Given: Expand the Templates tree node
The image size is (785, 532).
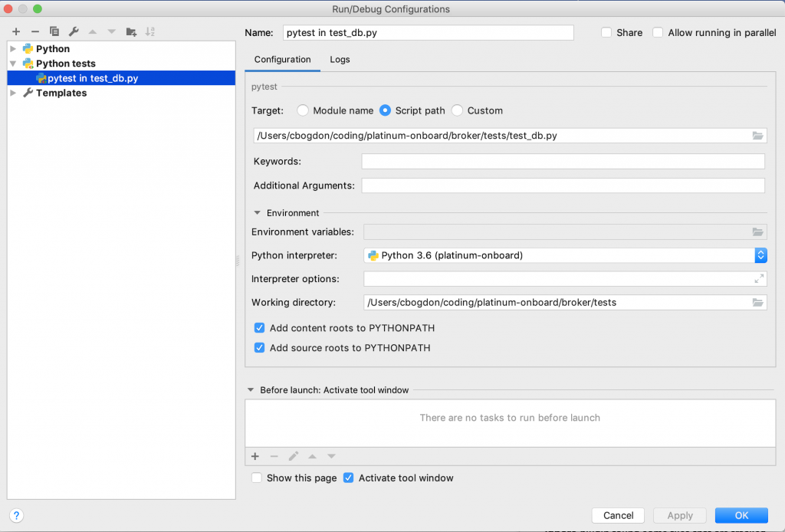Looking at the screenshot, I should (x=12, y=93).
